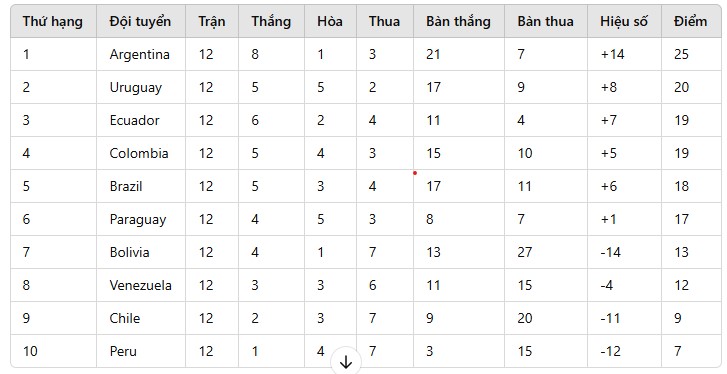This screenshot has height=374, width=727.
Task: Select the Venezuela team cell
Action: tap(141, 285)
